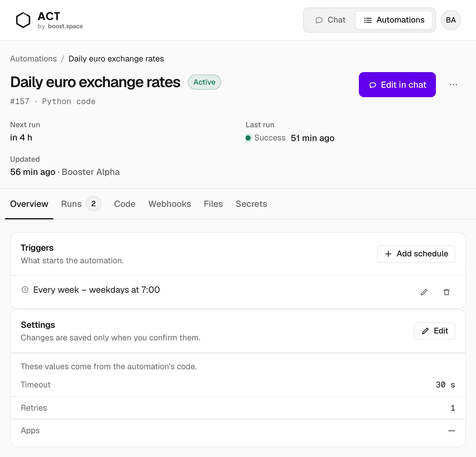This screenshot has width=476, height=457.
Task: Click the Edit in chat button
Action: point(397,85)
